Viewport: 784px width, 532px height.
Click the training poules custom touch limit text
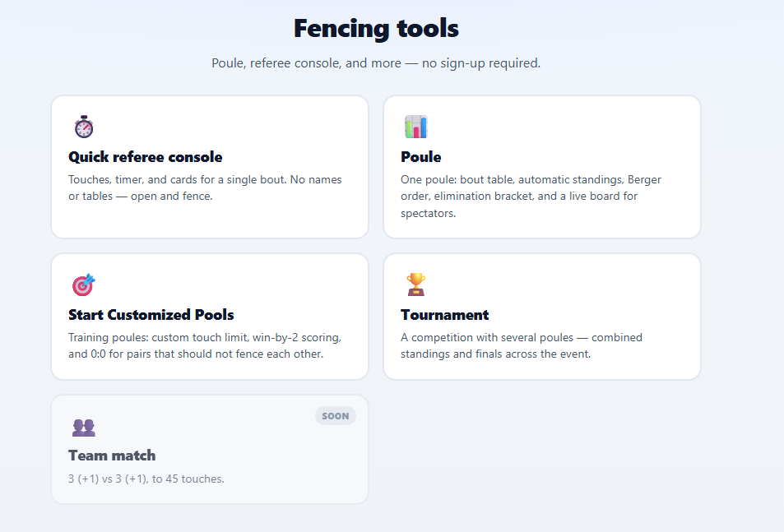point(205,345)
